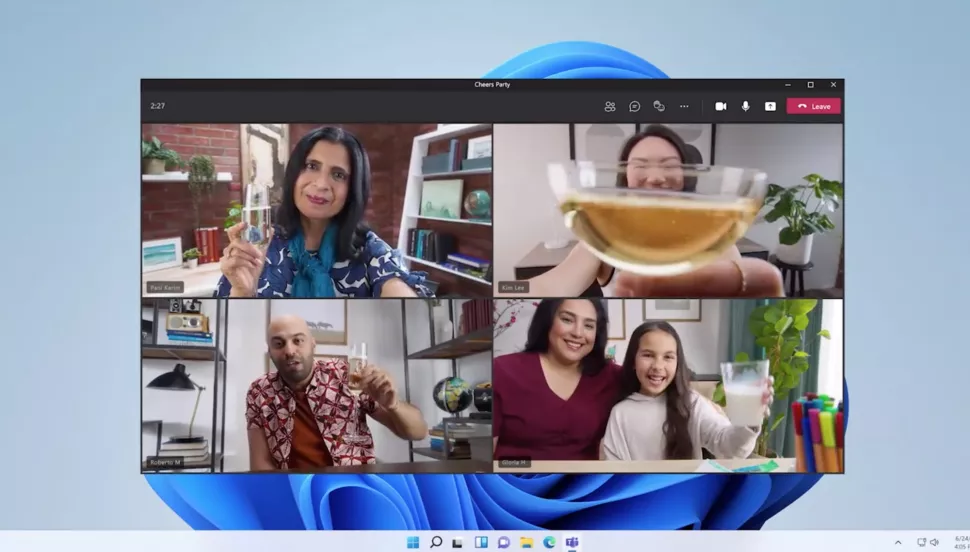Leave the Cheers Party meeting
The width and height of the screenshot is (970, 552).
pos(813,106)
